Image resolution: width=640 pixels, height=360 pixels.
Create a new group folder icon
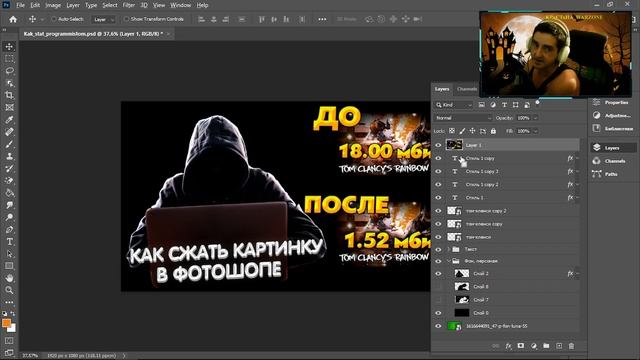(546, 346)
